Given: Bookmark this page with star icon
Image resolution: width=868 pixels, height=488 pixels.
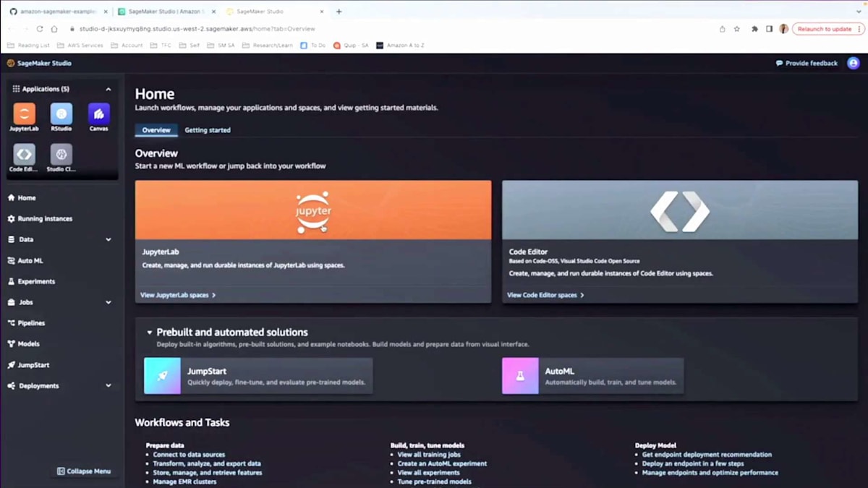Looking at the screenshot, I should click(737, 29).
